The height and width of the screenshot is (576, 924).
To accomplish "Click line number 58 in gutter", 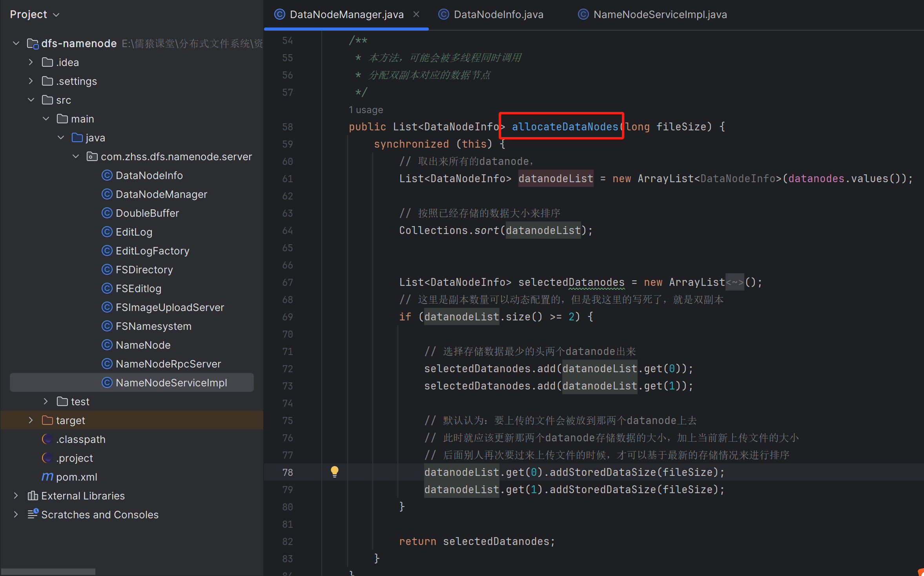I will tap(288, 126).
